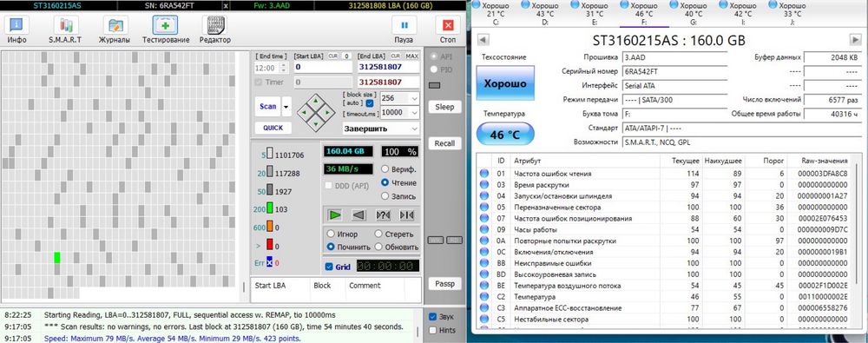Click the Scan button
Viewport: 868px width, 343px height.
[x=268, y=107]
